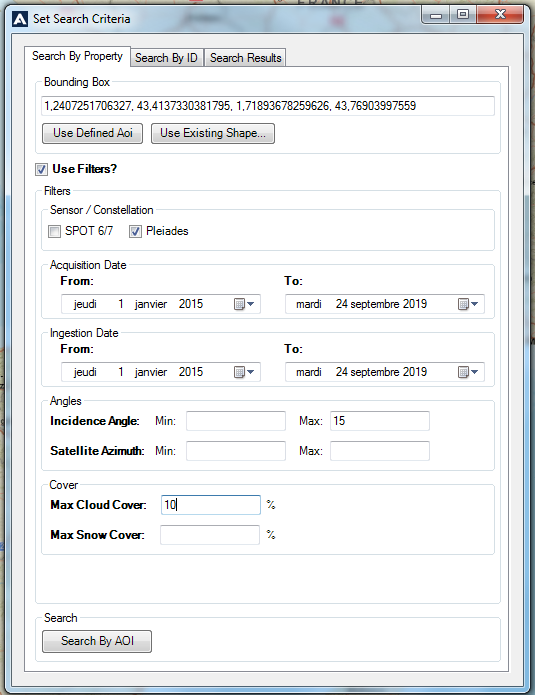Click the app logo icon in the title bar

pos(20,19)
